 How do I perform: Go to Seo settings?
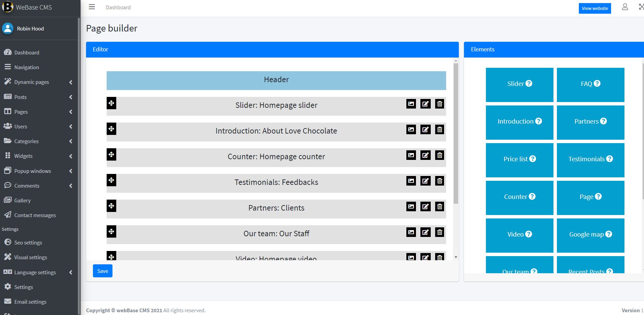pos(28,243)
